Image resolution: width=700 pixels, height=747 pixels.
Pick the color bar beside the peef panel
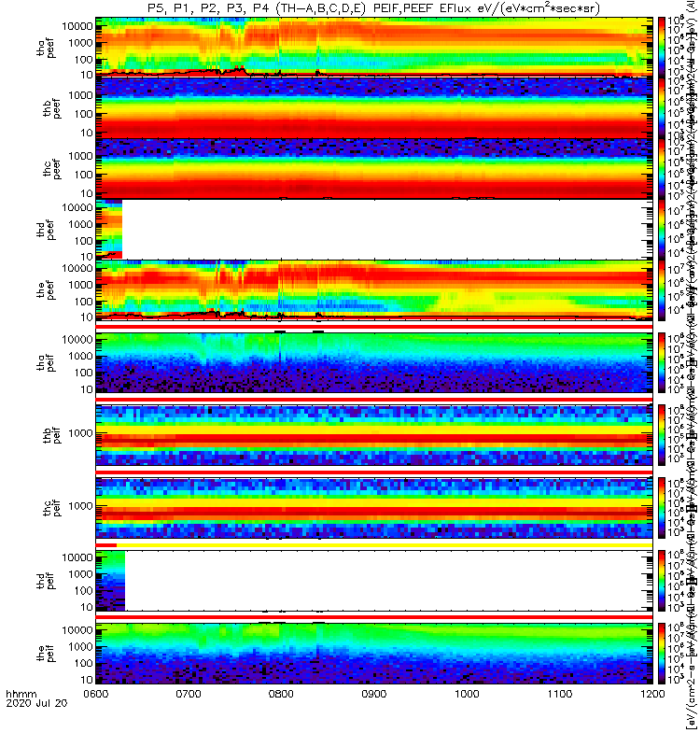(662, 289)
